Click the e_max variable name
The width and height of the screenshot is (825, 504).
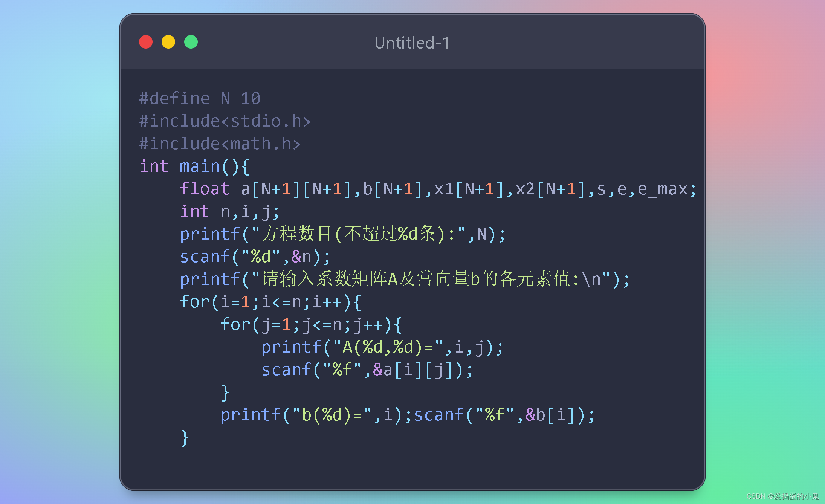[x=663, y=189]
